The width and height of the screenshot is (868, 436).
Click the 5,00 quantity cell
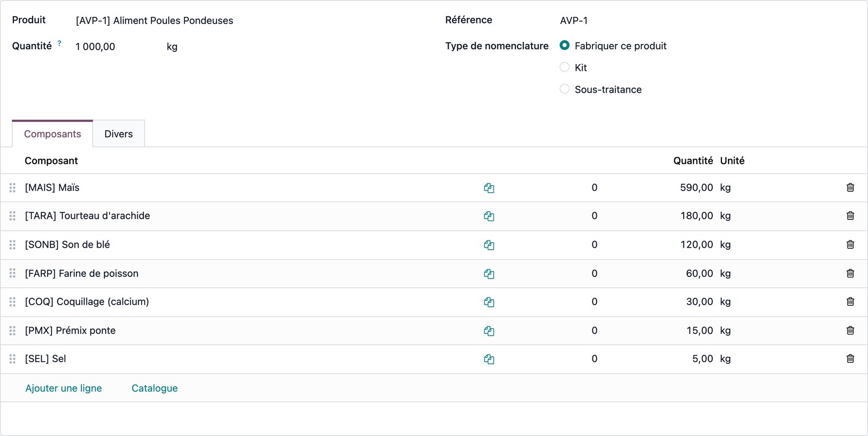coord(703,358)
